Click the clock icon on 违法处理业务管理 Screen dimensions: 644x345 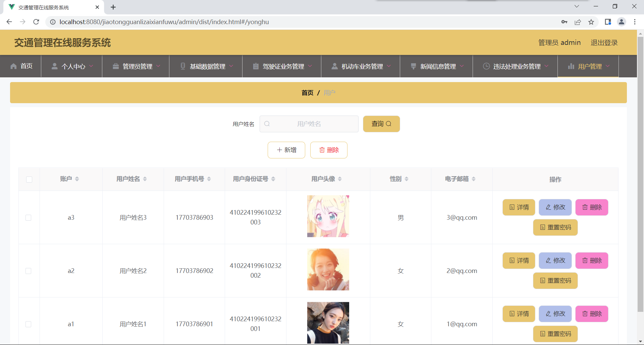[x=486, y=66]
